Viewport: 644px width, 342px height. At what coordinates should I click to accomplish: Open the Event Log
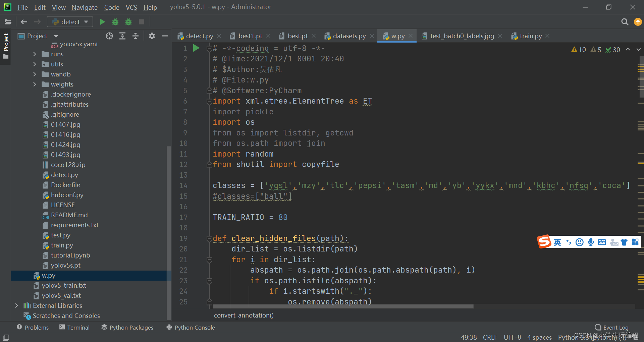tap(611, 327)
